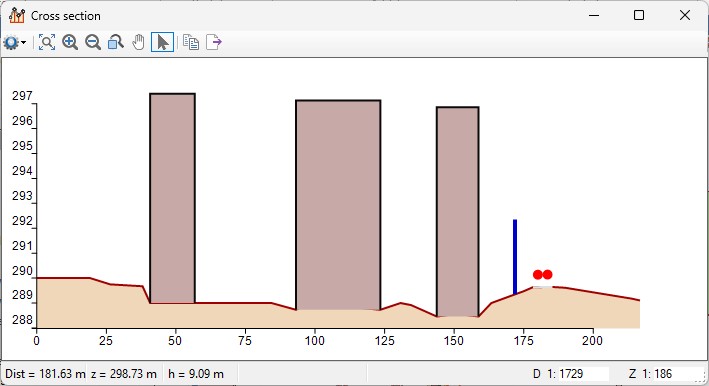This screenshot has height=386, width=709.
Task: Toggle the arrow selection tool
Action: [162, 42]
